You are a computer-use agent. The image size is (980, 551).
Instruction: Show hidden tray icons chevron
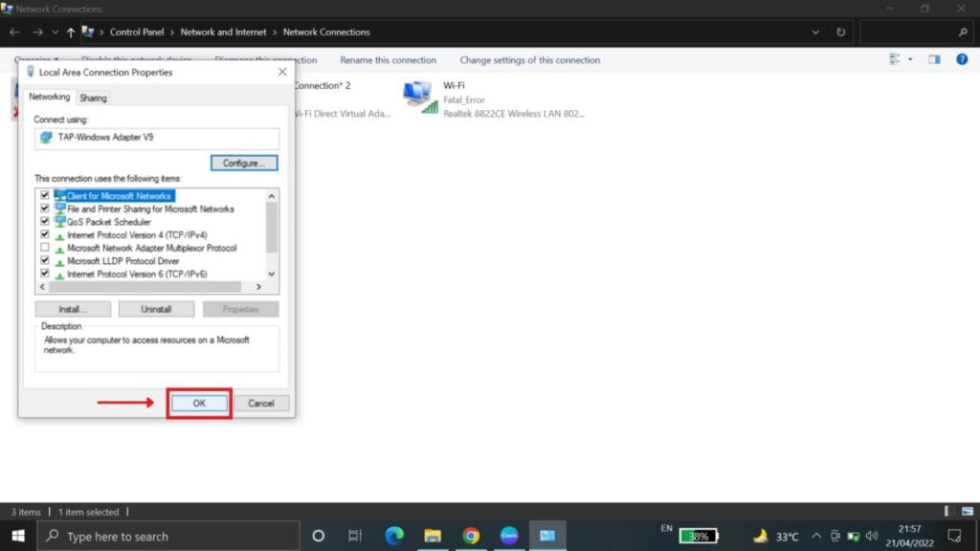[816, 536]
